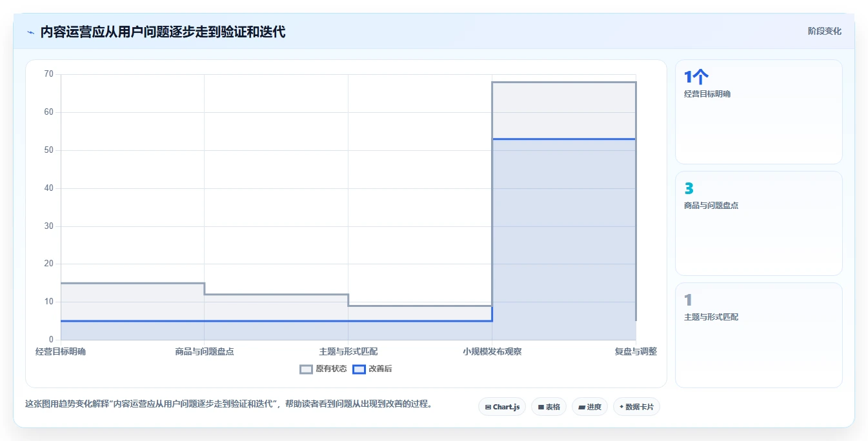Open the 主题与形式匹配 data card
868x441 pixels.
[x=758, y=335]
